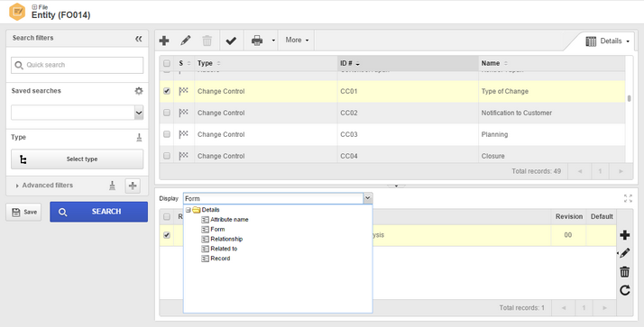
Task: Click the Select type button
Action: click(x=78, y=159)
